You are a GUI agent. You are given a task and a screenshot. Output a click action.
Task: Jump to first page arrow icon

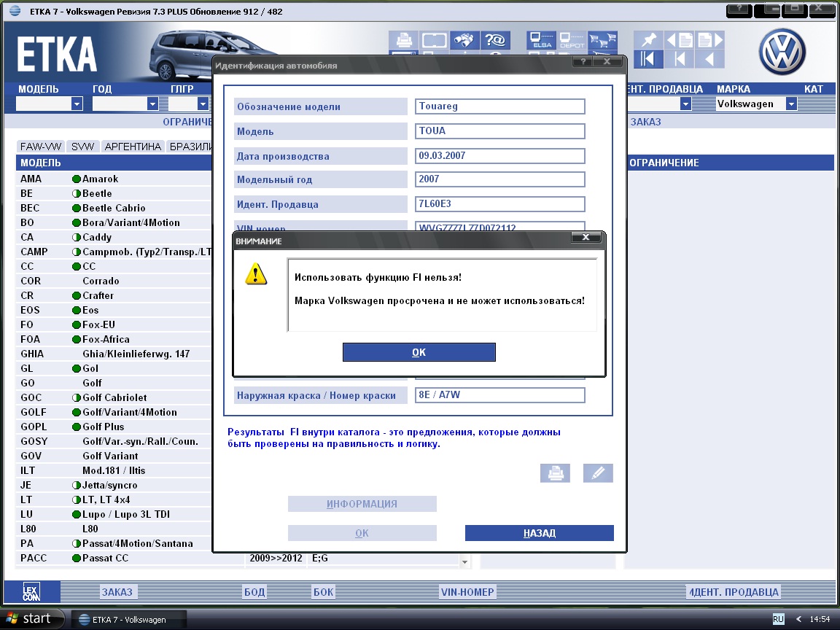pos(647,59)
